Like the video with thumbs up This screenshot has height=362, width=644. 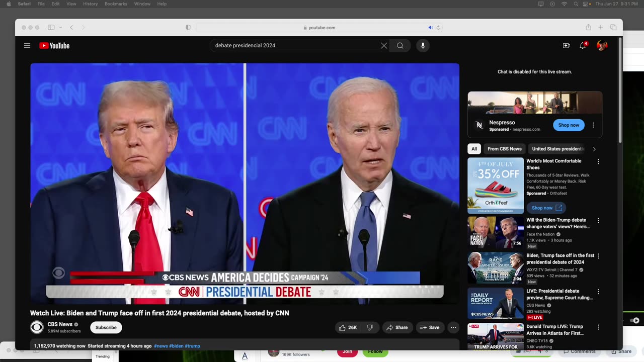347,327
